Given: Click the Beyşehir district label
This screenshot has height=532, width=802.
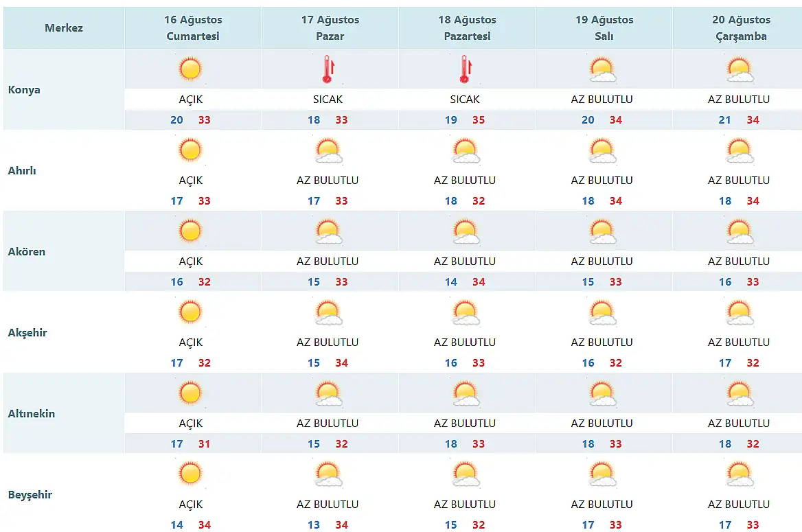Looking at the screenshot, I should 30,495.
